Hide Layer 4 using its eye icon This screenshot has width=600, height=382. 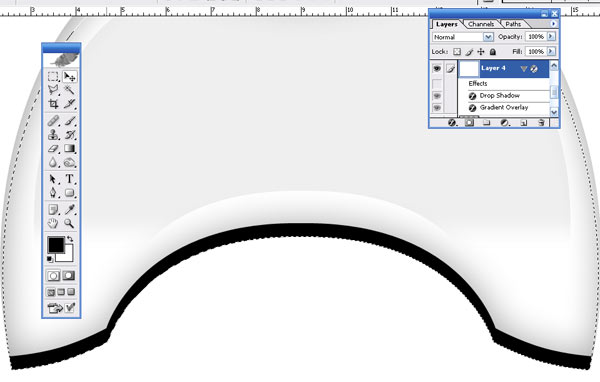click(437, 69)
